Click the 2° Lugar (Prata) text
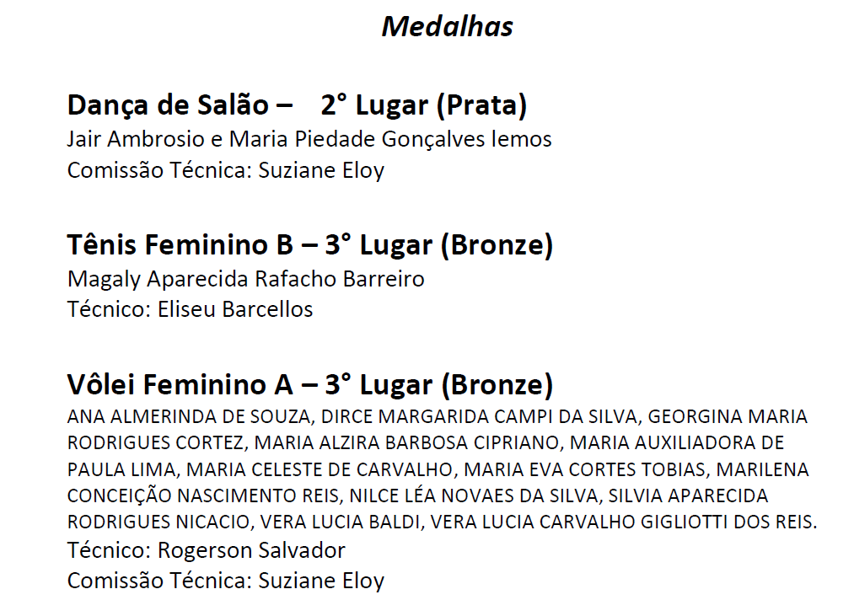This screenshot has height=616, width=854. (424, 105)
